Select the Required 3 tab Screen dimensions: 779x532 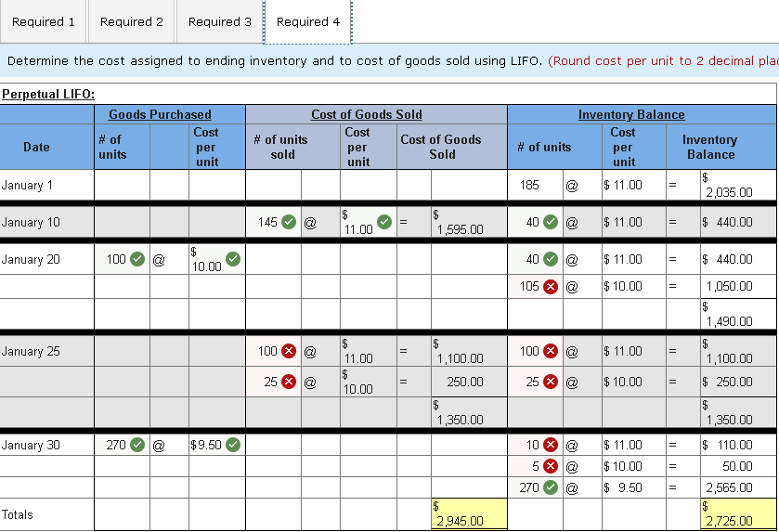pyautogui.click(x=220, y=22)
